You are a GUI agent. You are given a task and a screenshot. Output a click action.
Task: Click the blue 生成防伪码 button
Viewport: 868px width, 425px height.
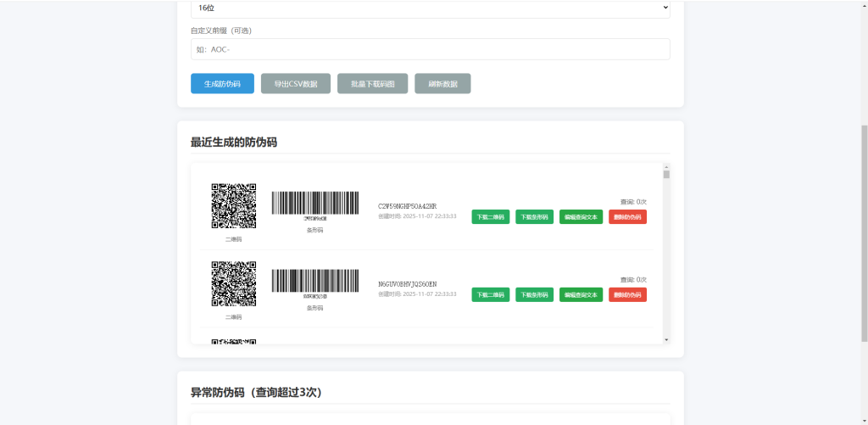[x=222, y=84]
